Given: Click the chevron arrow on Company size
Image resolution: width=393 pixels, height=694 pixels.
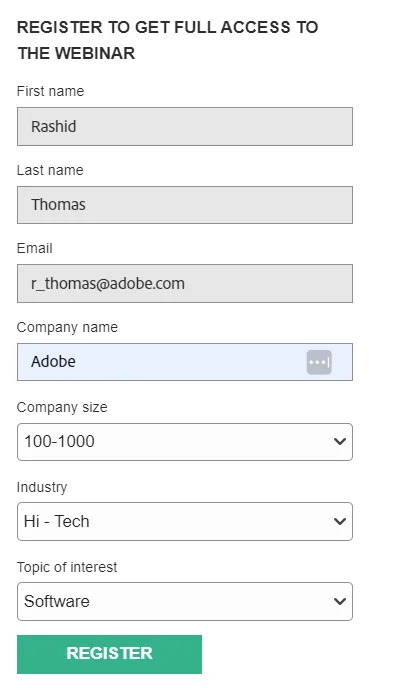Looking at the screenshot, I should coord(339,442).
